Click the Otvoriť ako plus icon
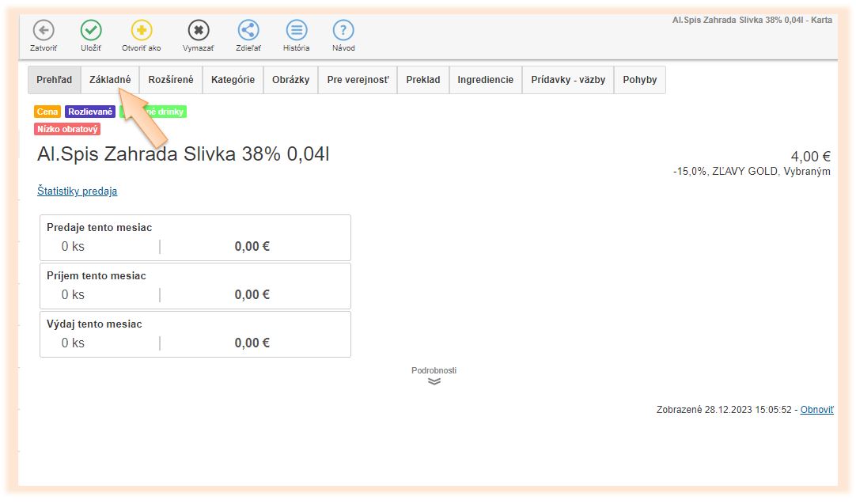 coord(142,31)
